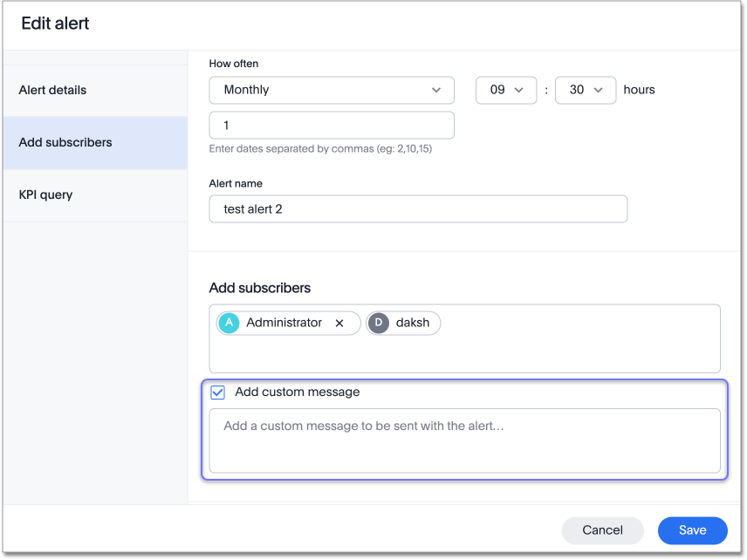Expand the minutes dropdown showing 30
Screen dimensions: 747x560
pyautogui.click(x=586, y=90)
